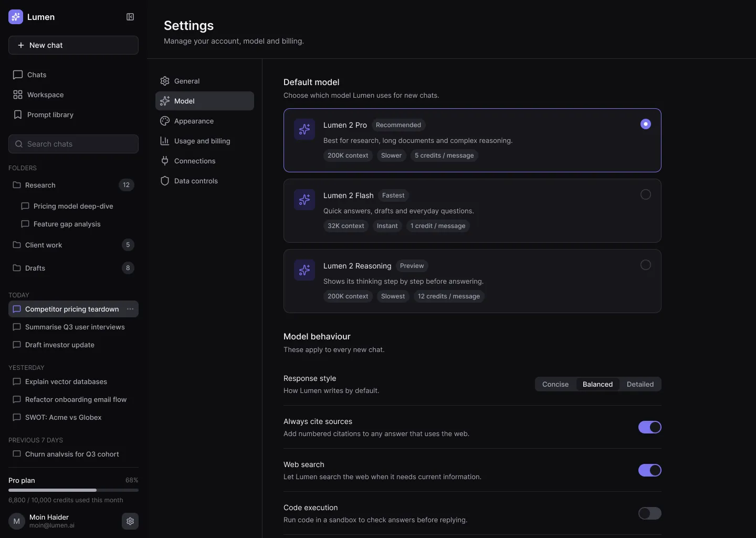Open Churn analysis for Q3 cohort chat
The width and height of the screenshot is (756, 538).
coord(73,454)
